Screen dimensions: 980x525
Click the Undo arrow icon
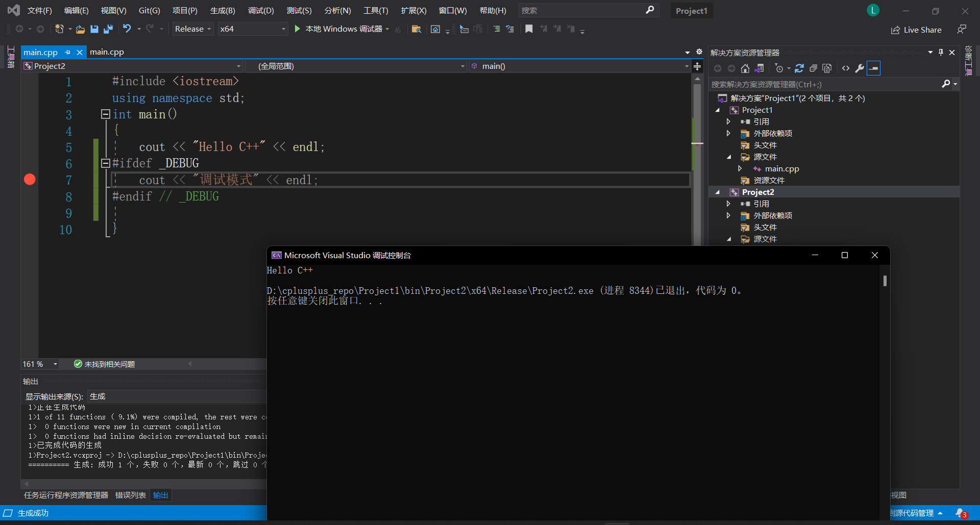tap(127, 29)
